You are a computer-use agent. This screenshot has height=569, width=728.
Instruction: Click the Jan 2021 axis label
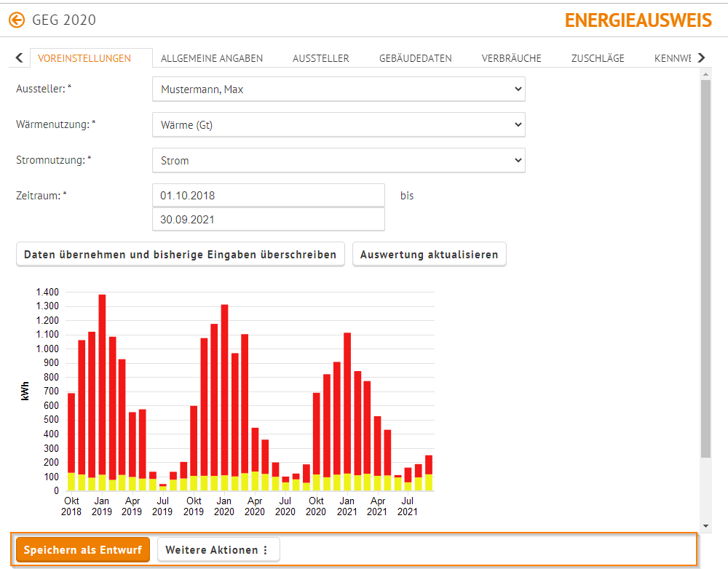347,506
